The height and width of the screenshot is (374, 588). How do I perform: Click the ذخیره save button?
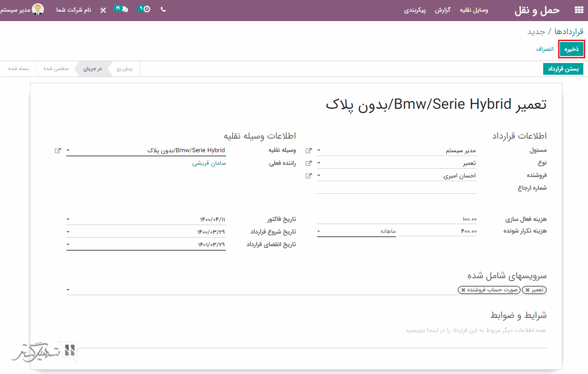572,49
